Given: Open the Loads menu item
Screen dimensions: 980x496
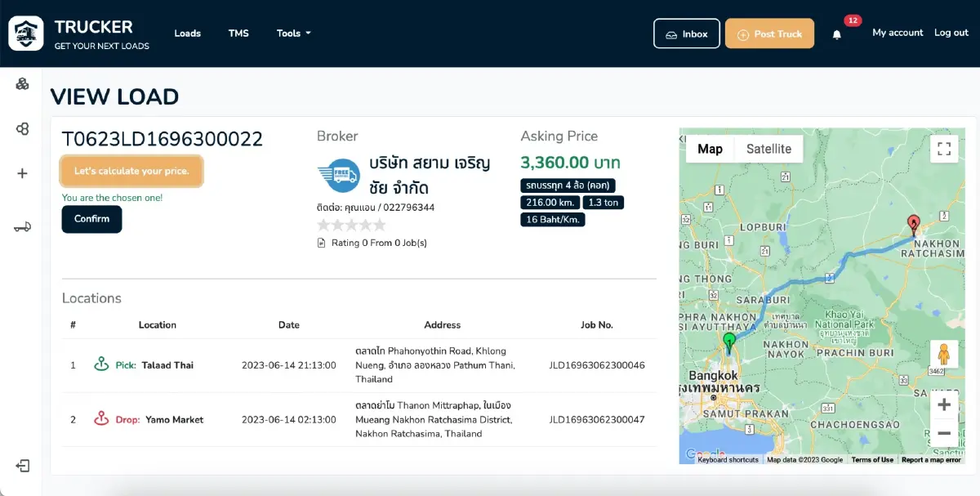Looking at the screenshot, I should point(188,34).
